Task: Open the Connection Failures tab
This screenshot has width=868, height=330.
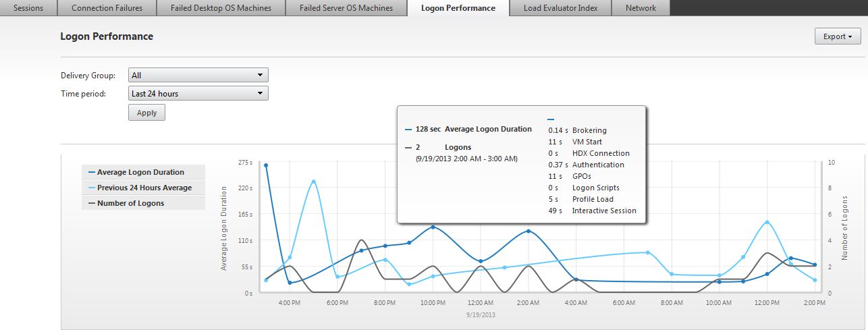Action: [x=107, y=8]
